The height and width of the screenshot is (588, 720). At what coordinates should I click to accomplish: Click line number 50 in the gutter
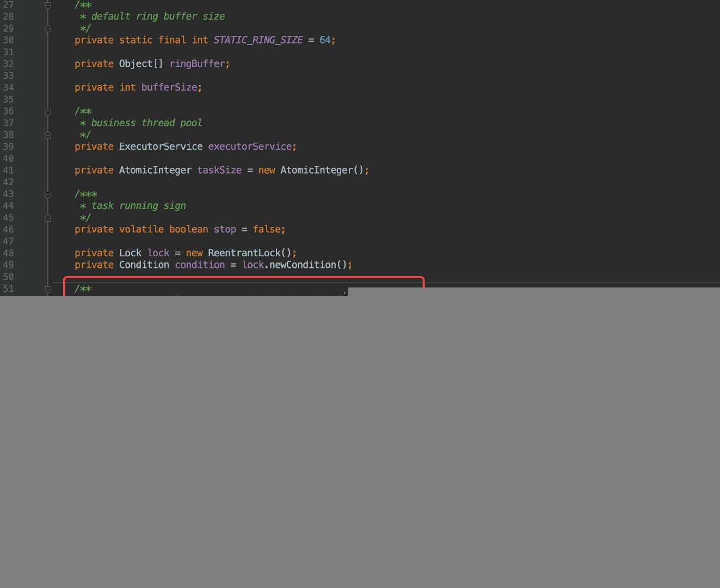[x=8, y=277]
